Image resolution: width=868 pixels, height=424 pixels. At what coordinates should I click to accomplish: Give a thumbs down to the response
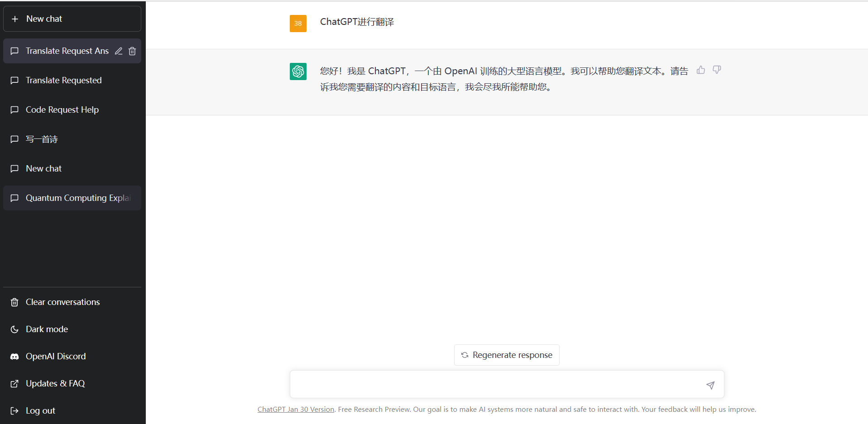tap(717, 70)
